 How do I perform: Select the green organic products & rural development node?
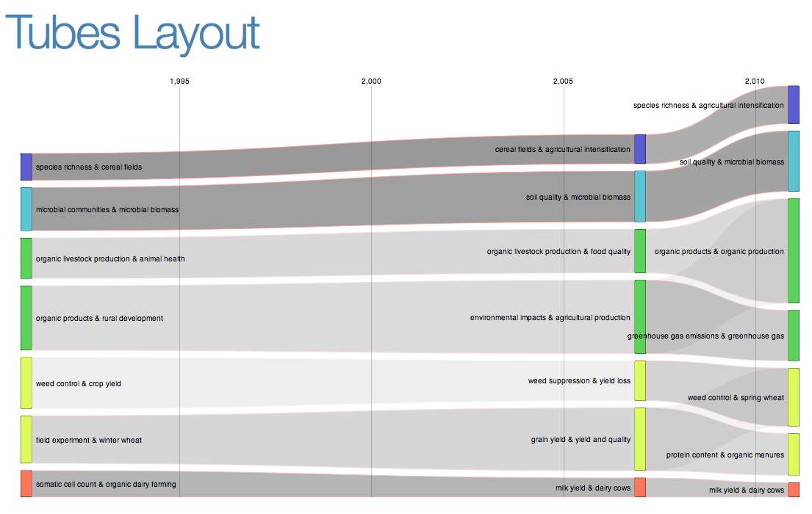click(x=26, y=318)
